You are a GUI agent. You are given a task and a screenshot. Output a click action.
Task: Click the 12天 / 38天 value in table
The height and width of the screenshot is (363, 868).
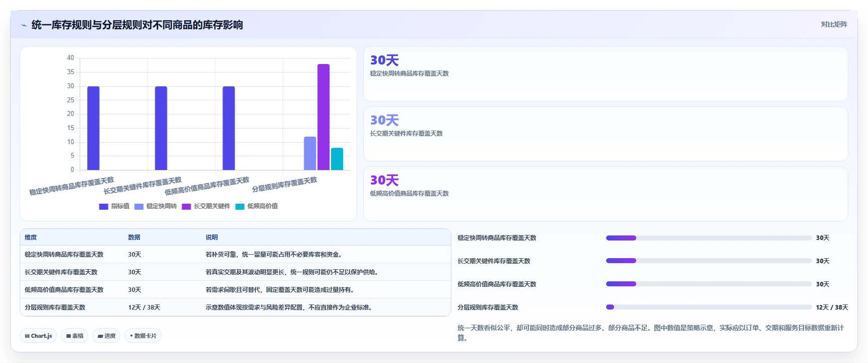[x=144, y=308]
